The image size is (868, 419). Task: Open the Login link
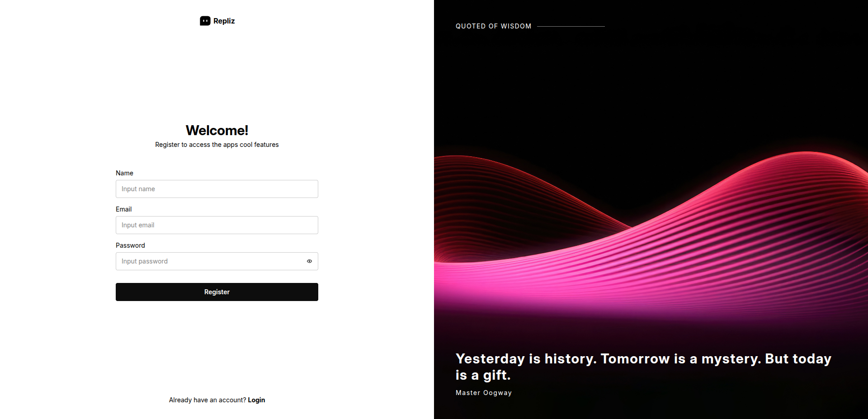pos(256,400)
